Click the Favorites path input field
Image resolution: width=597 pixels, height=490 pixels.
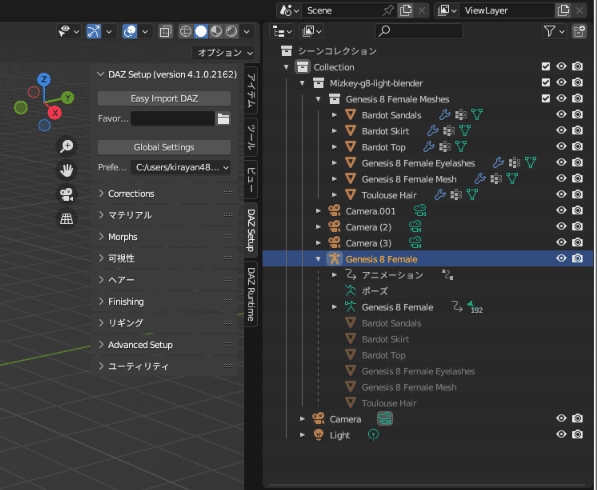point(173,119)
